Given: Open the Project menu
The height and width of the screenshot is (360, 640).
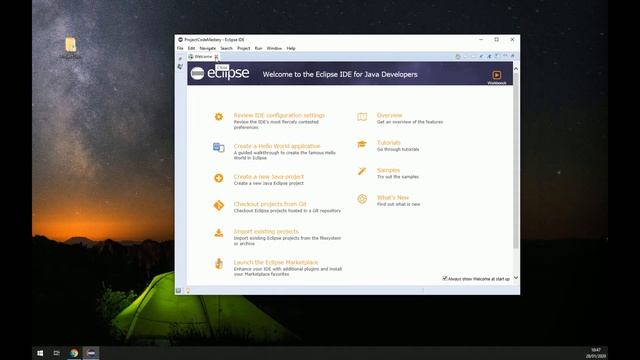Looking at the screenshot, I should 244,48.
